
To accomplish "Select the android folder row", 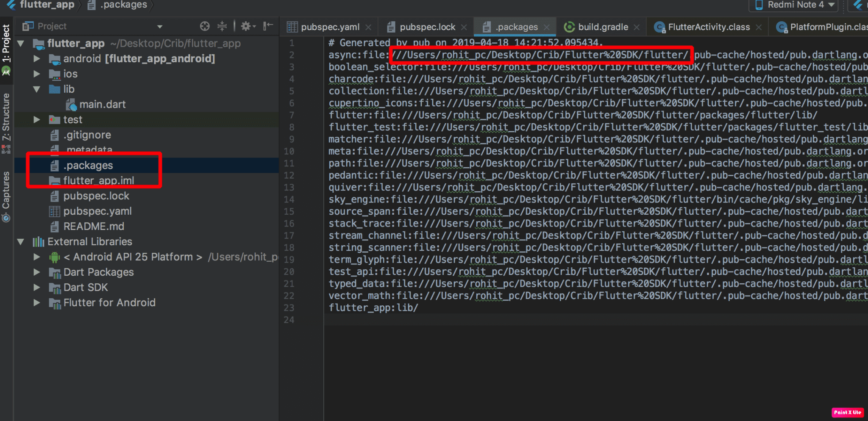I will 147,58.
